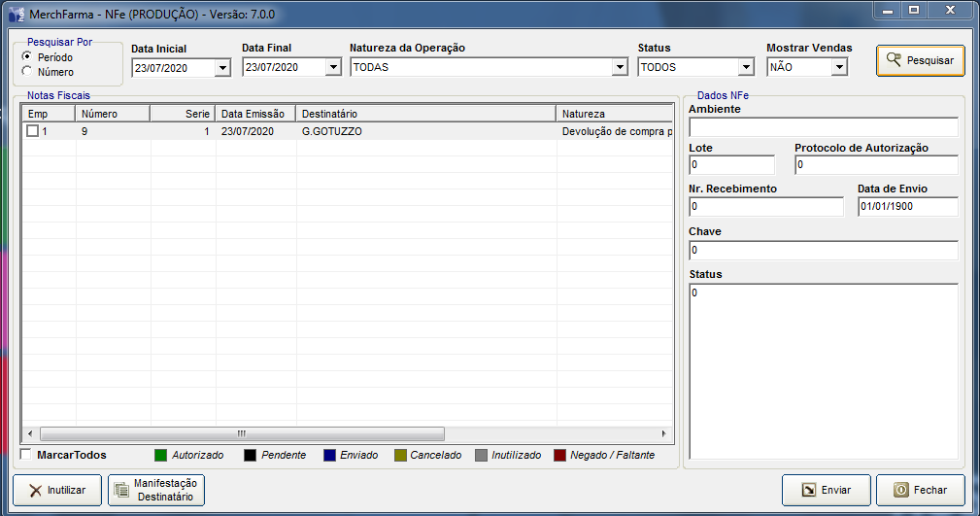Select the Período radio button
This screenshot has width=980, height=516.
26,56
